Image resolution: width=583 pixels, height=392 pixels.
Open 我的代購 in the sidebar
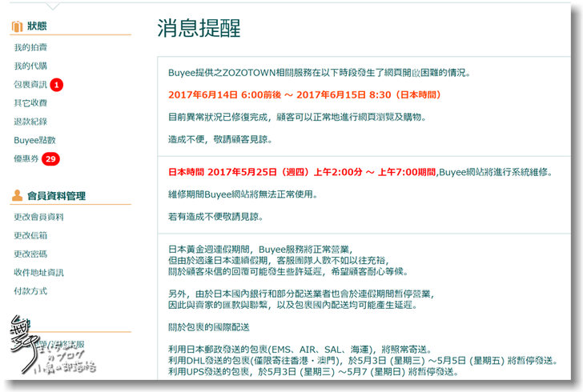click(30, 66)
